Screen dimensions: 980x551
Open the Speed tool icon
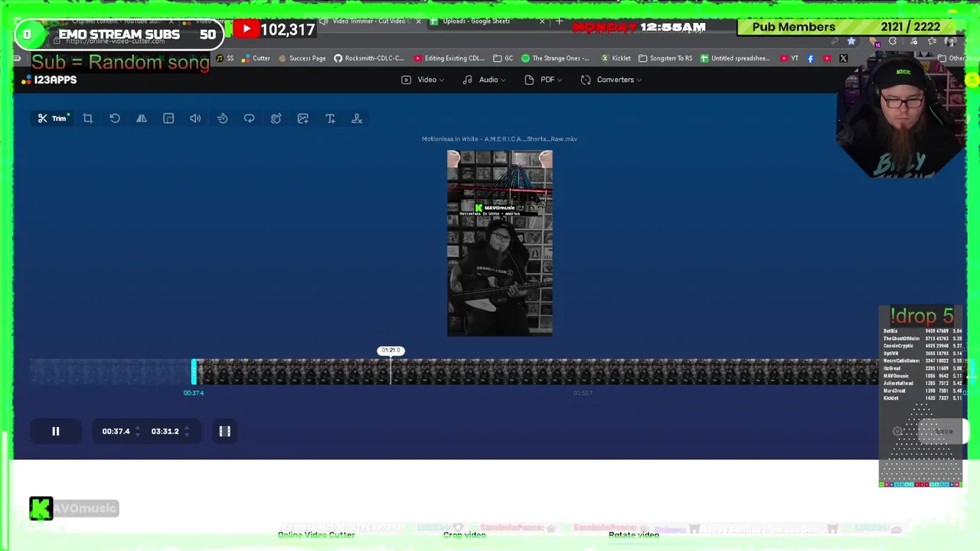tap(222, 119)
